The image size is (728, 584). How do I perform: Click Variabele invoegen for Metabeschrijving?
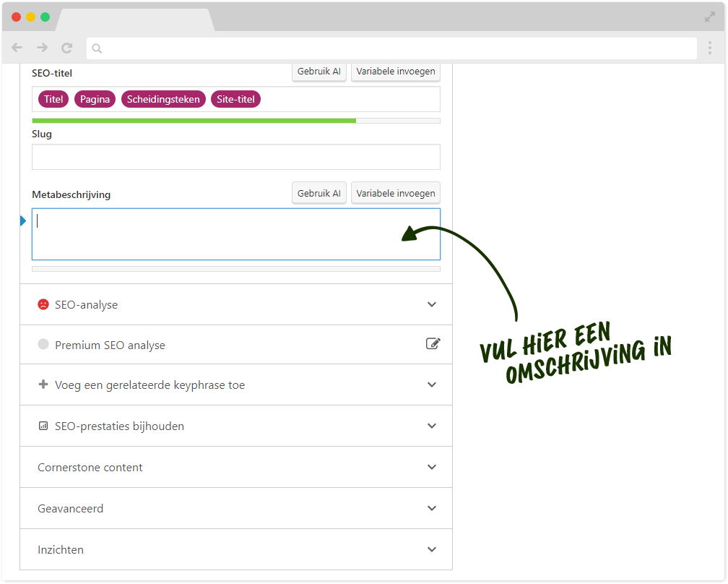(x=396, y=193)
